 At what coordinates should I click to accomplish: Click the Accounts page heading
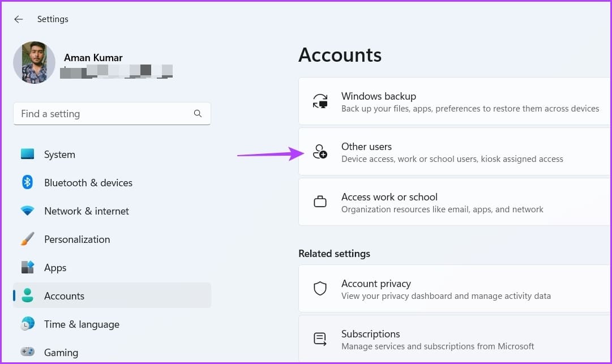[340, 54]
